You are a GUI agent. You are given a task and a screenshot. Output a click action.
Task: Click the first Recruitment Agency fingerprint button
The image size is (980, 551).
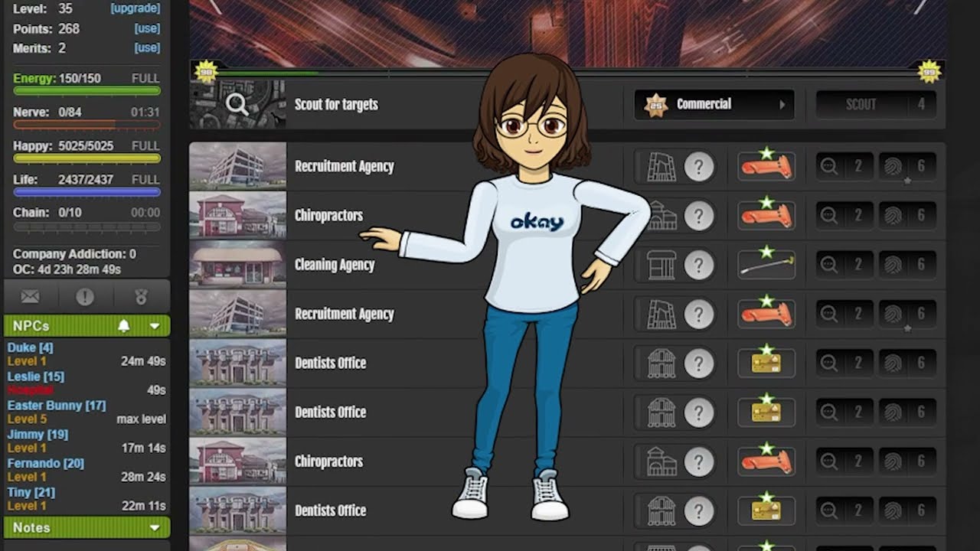point(907,166)
